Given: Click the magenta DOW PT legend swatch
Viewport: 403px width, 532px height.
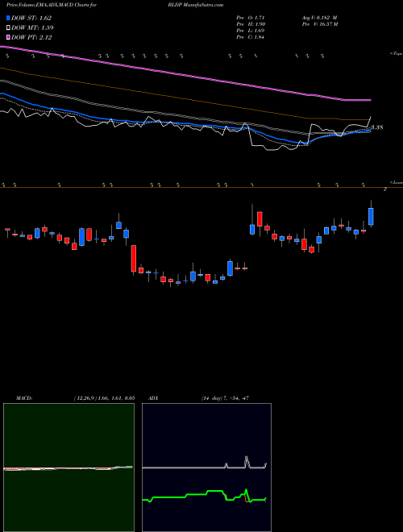Looking at the screenshot, I should [8, 37].
